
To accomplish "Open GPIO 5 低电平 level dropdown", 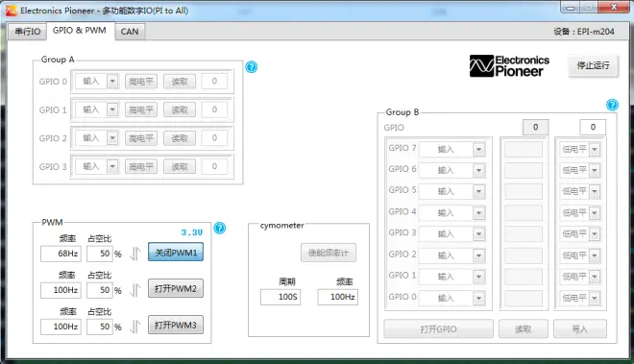I will [595, 191].
